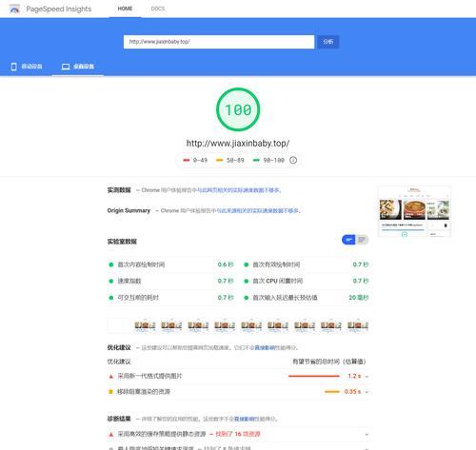This screenshot has width=476, height=450.
Task: Click the http://www.jiaxinbaby.top/ title below score
Action: click(x=238, y=144)
